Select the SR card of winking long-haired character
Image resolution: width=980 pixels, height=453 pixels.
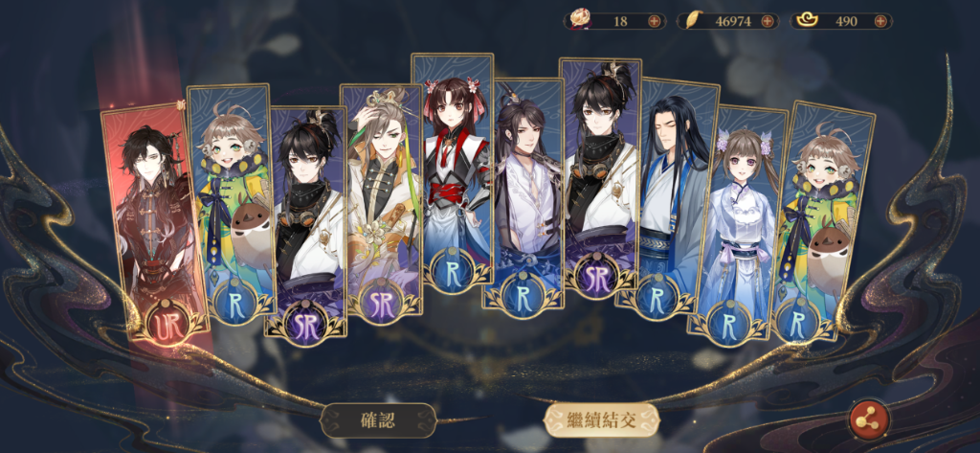[x=381, y=201]
